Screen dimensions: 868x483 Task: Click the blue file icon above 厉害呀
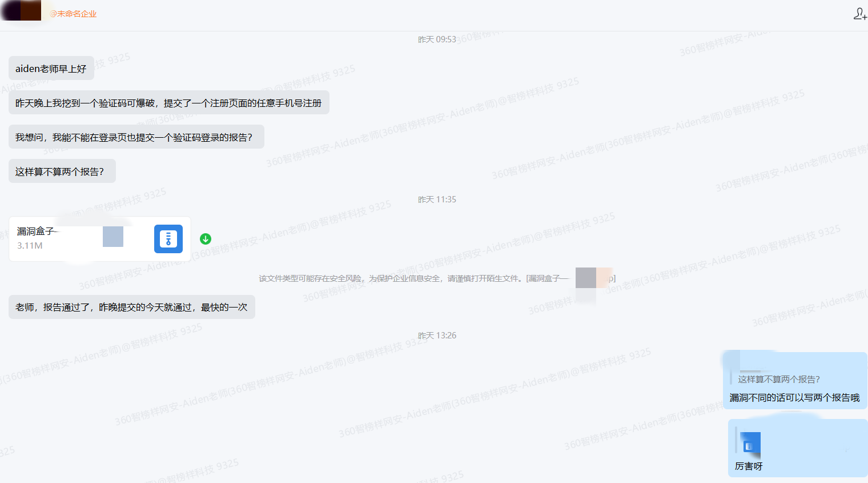pyautogui.click(x=750, y=444)
